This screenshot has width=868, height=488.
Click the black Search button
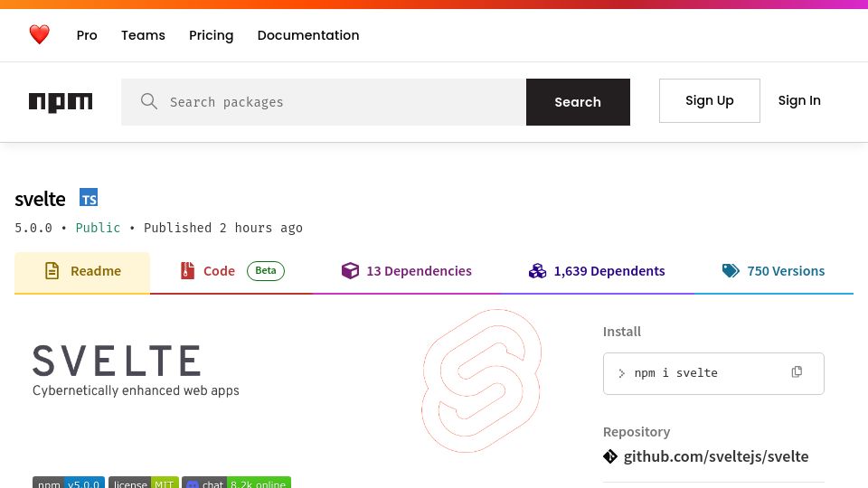pyautogui.click(x=578, y=102)
